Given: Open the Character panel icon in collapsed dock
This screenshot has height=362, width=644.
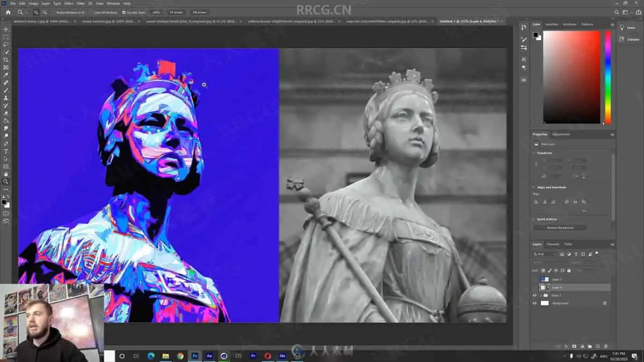Looking at the screenshot, I should click(x=524, y=59).
